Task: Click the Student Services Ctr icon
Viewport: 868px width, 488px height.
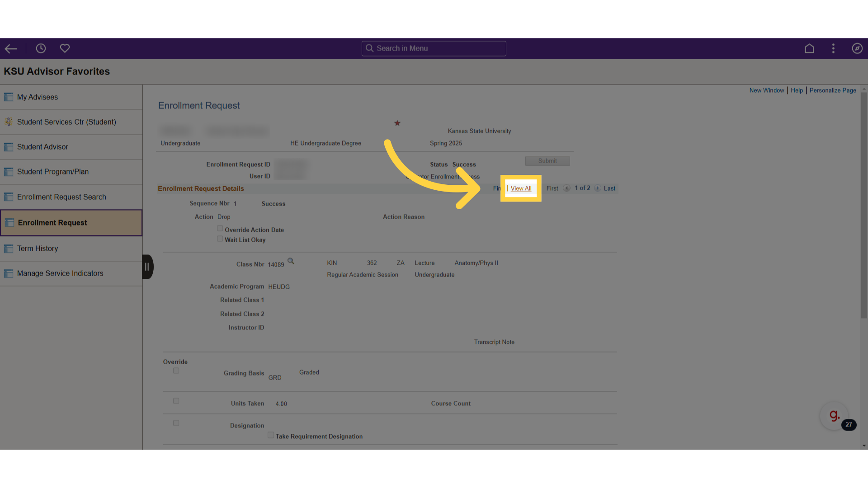Action: click(9, 122)
